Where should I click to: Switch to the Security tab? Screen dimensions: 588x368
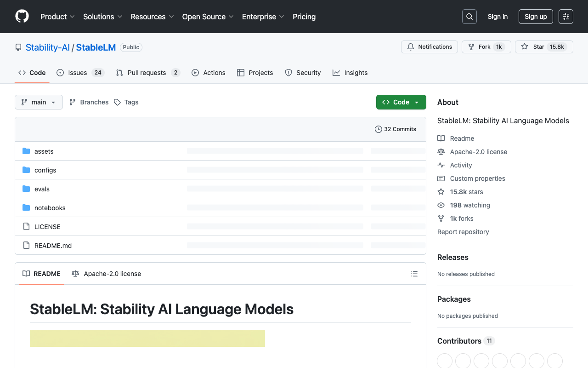pyautogui.click(x=303, y=73)
